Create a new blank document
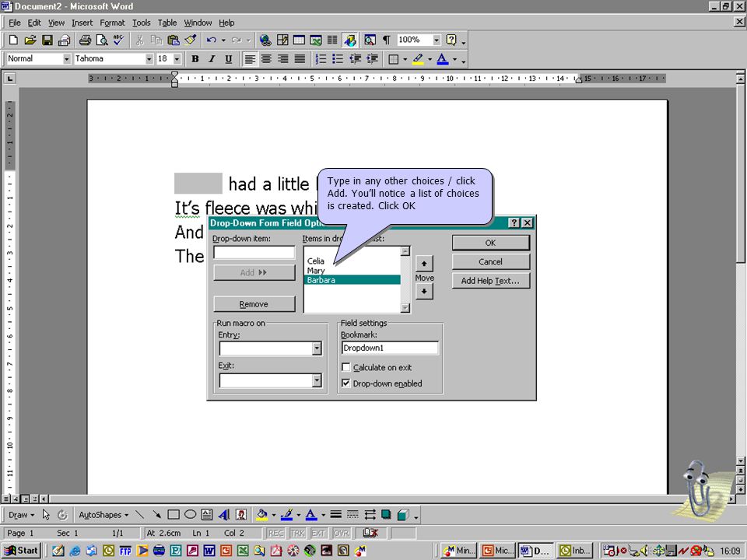 point(13,40)
